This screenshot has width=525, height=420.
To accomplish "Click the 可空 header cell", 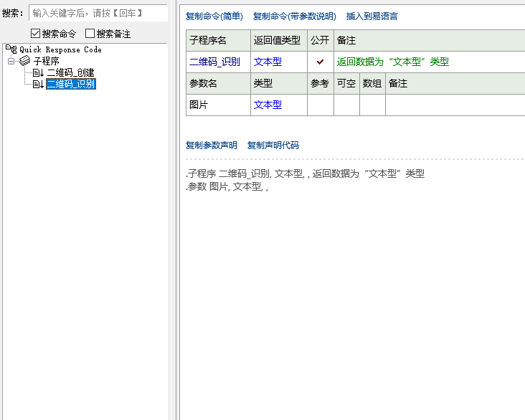I will point(346,83).
